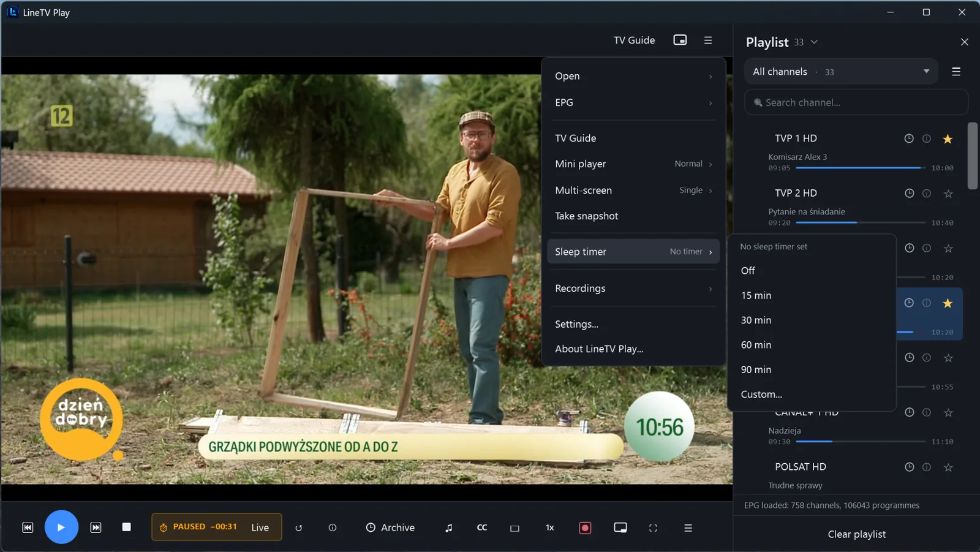Click the mini player icon beside TV Guide
This screenshot has width=980, height=552.
(x=680, y=40)
